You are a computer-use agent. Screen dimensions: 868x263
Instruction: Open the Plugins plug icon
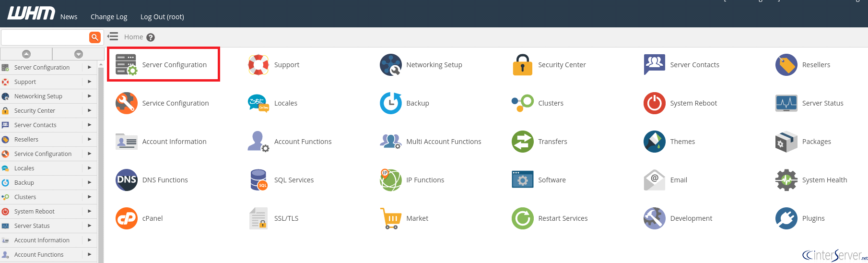(786, 218)
